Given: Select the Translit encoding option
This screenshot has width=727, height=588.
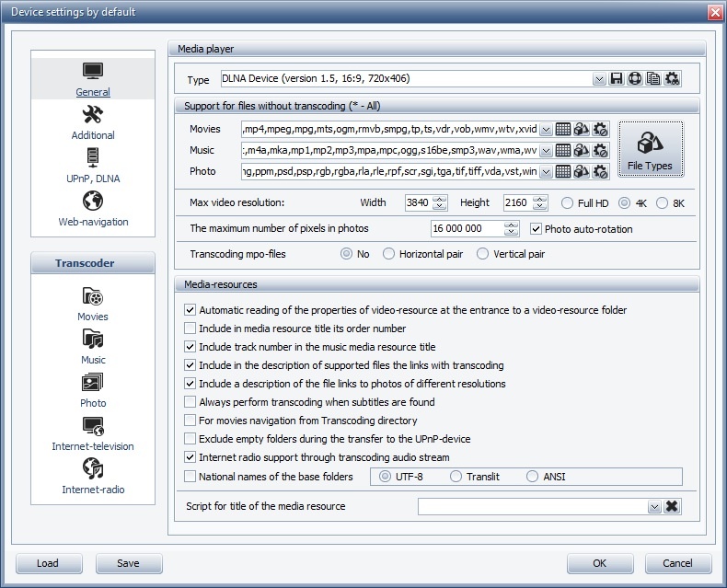Looking at the screenshot, I should click(475, 477).
